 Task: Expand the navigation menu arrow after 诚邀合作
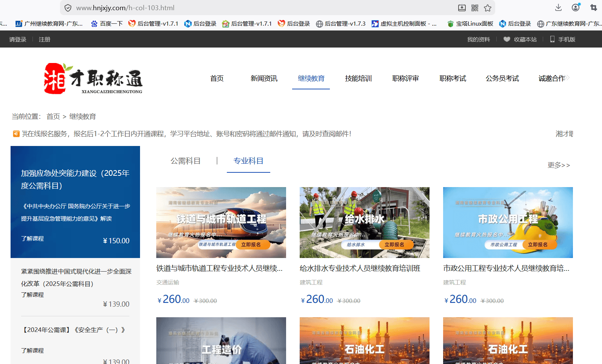[x=568, y=78]
